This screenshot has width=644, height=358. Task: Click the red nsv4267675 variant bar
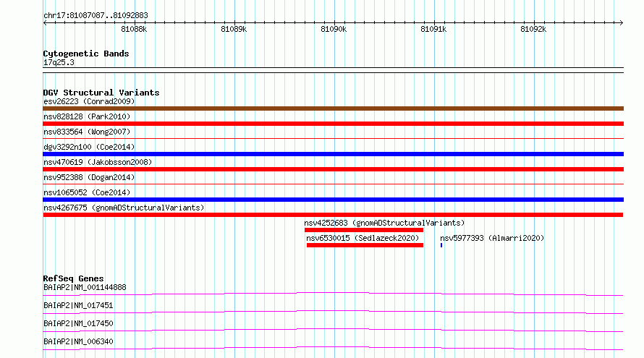tap(333, 215)
